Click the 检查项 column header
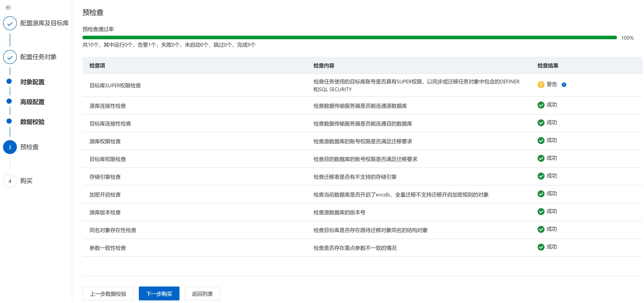The height and width of the screenshot is (303, 644). 97,66
